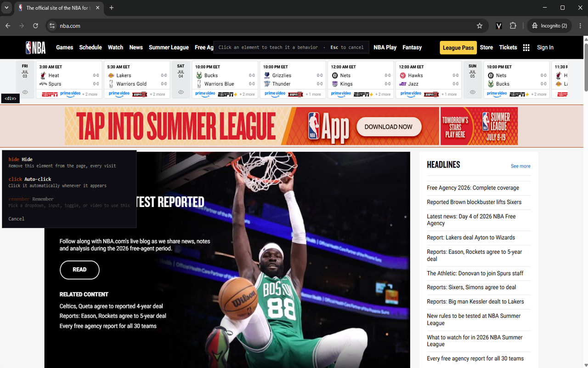Open the Games menu in the NBA navigation
This screenshot has height=368, width=588.
pyautogui.click(x=65, y=47)
